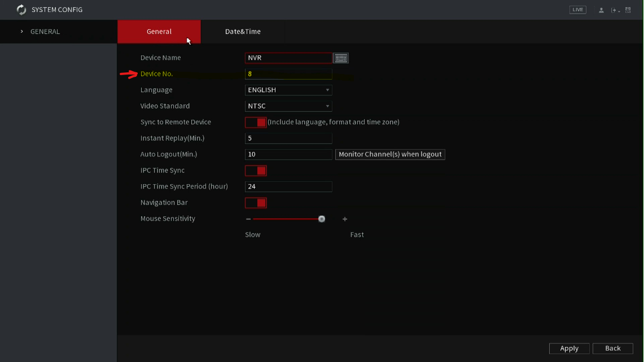This screenshot has width=644, height=362.
Task: Click the 'Navigation Bar' label
Action: 164,203
